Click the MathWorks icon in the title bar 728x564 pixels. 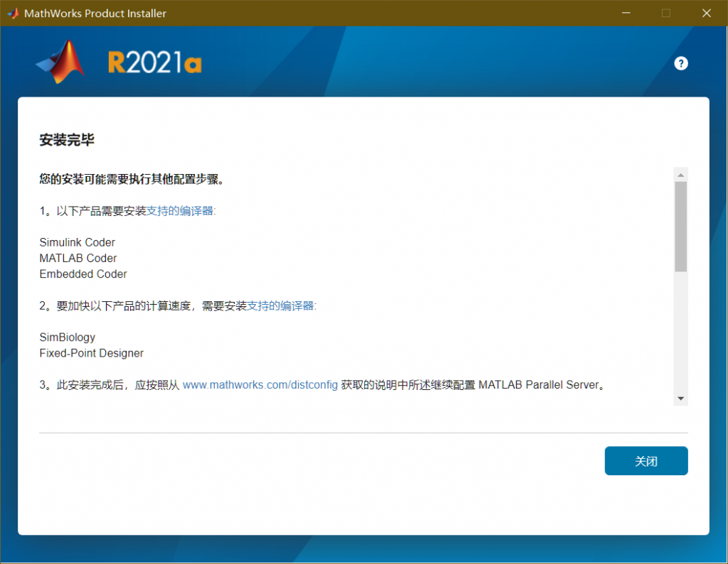13,13
